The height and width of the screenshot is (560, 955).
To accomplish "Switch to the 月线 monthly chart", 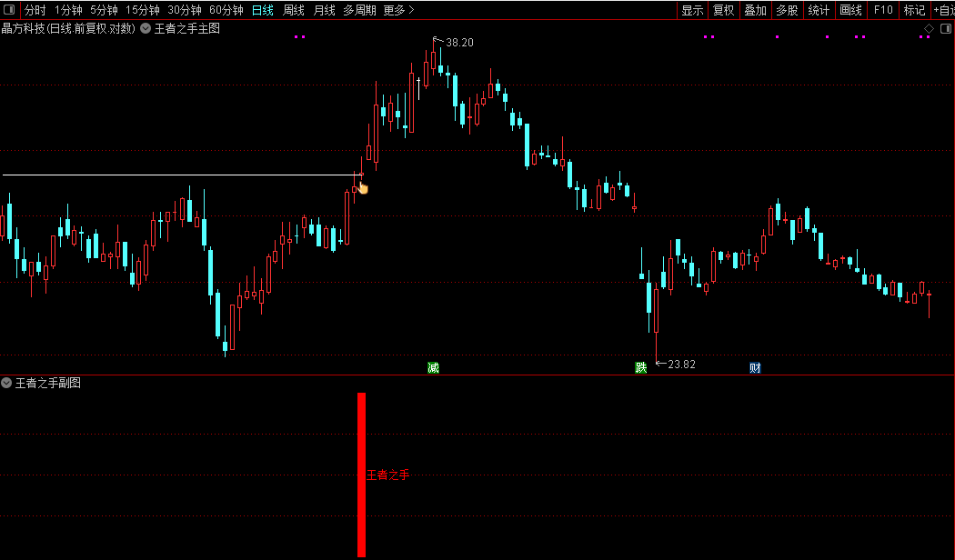I will 324,10.
